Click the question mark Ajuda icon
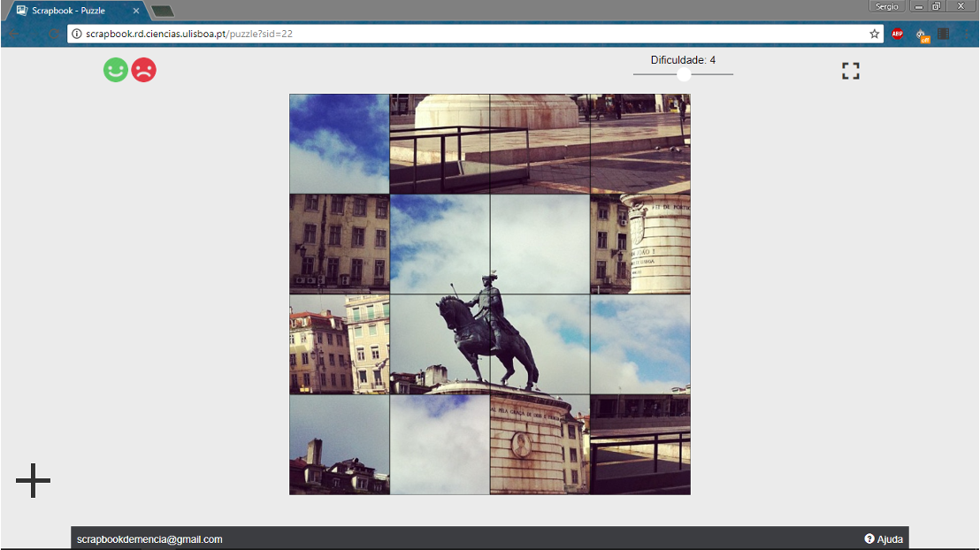Screen dimensions: 980x550 pyautogui.click(x=869, y=539)
